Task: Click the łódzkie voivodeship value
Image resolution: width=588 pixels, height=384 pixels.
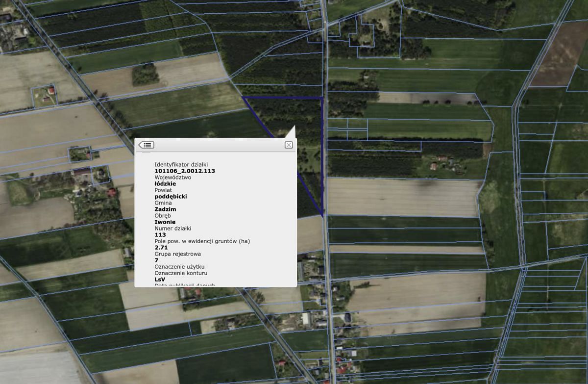Action: coord(165,184)
